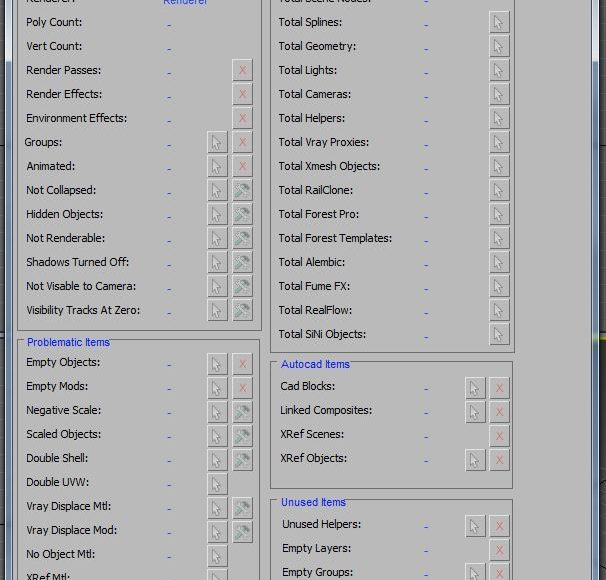
Task: Click the select icon for Cad Blocks
Action: tap(475, 388)
